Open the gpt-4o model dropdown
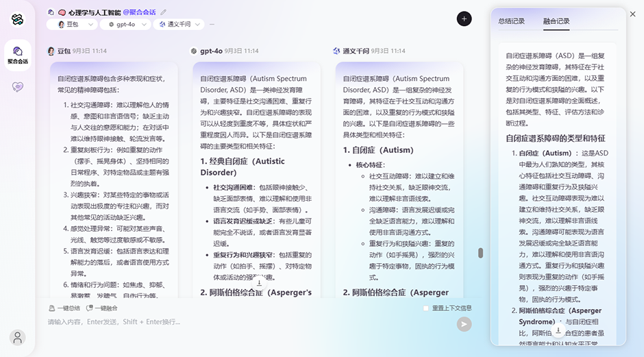 (x=125, y=24)
